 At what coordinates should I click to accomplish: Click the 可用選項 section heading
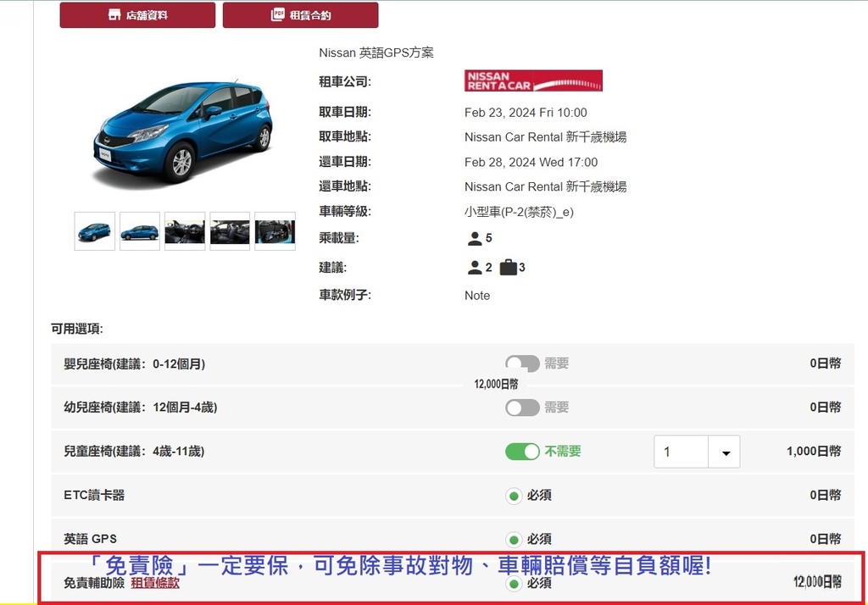click(77, 329)
